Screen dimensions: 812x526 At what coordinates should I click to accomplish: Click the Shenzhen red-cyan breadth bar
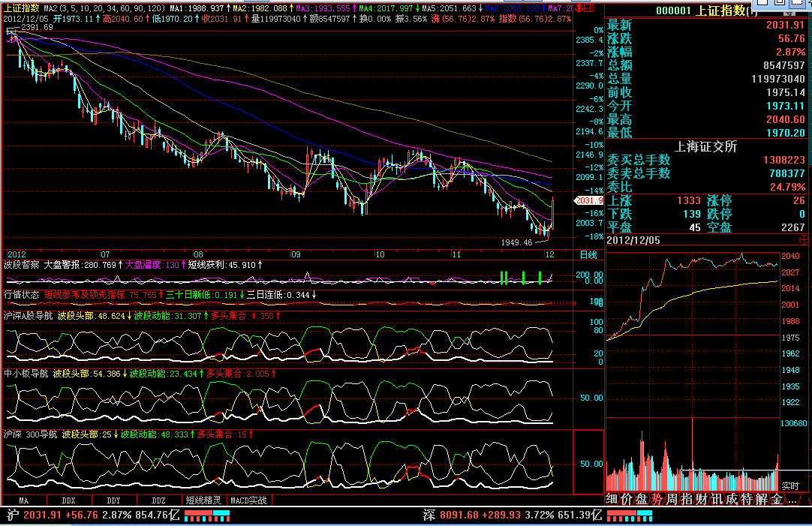630,515
